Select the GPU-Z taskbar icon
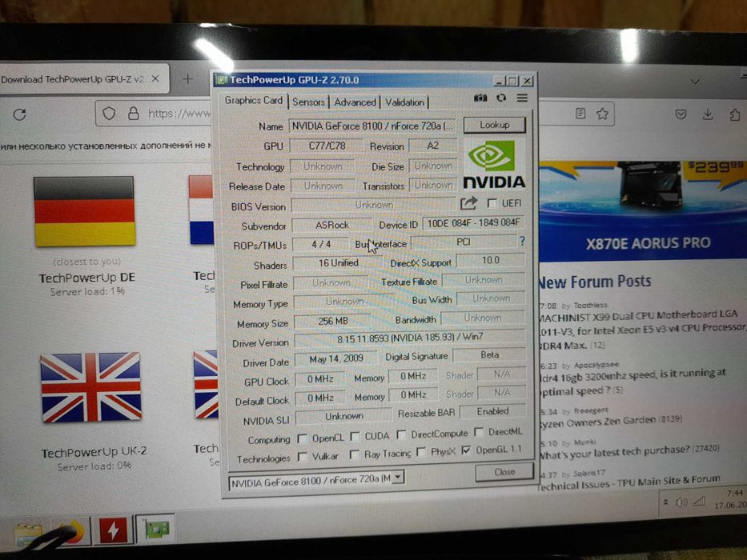This screenshot has height=560, width=747. tap(156, 529)
